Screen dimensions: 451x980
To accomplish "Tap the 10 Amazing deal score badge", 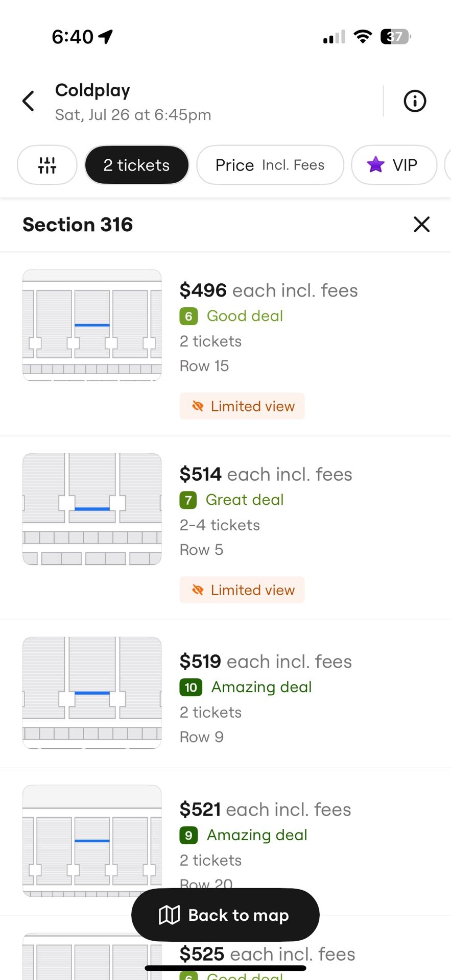I will 191,687.
